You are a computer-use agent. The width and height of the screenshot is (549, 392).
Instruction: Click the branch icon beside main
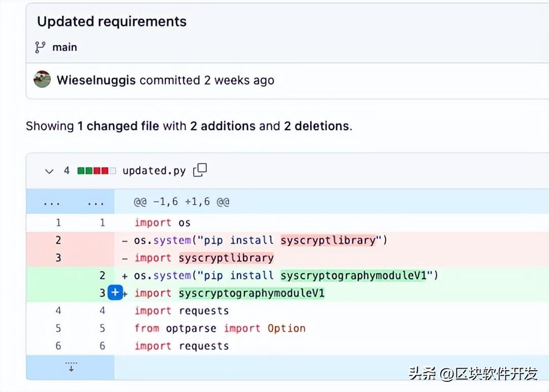point(40,47)
